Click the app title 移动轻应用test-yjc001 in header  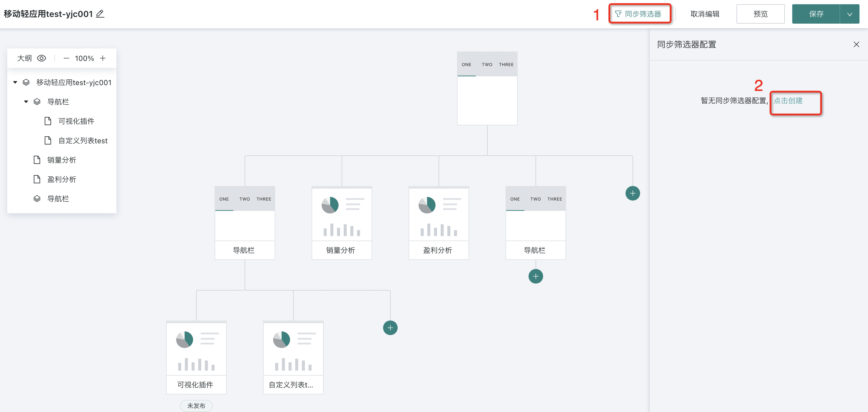pyautogui.click(x=48, y=14)
